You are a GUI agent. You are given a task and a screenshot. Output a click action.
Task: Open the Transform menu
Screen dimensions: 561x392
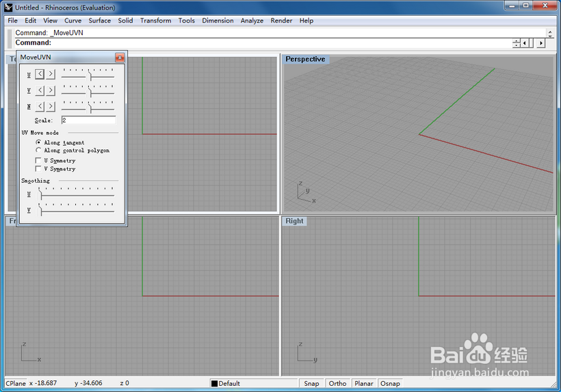tap(155, 21)
